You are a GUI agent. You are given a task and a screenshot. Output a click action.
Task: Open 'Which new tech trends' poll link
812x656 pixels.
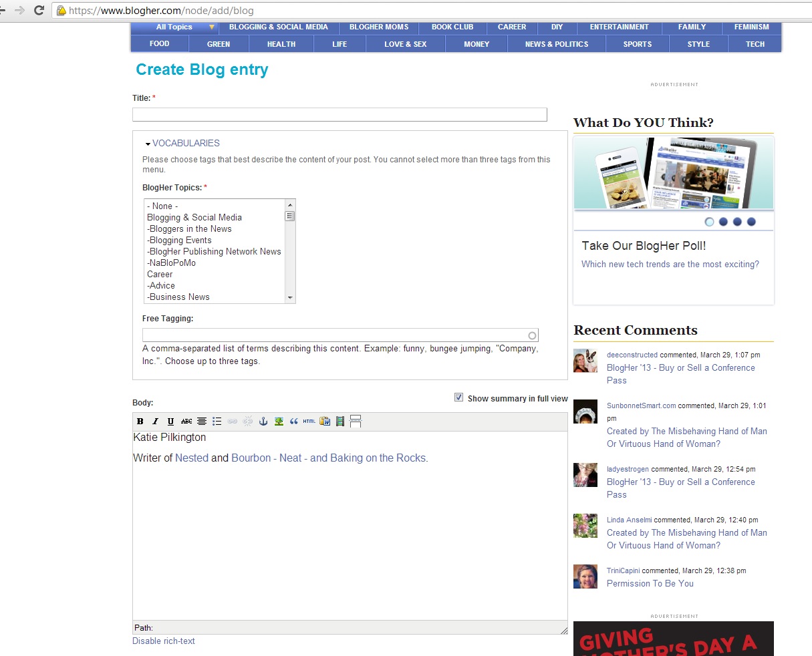click(670, 264)
